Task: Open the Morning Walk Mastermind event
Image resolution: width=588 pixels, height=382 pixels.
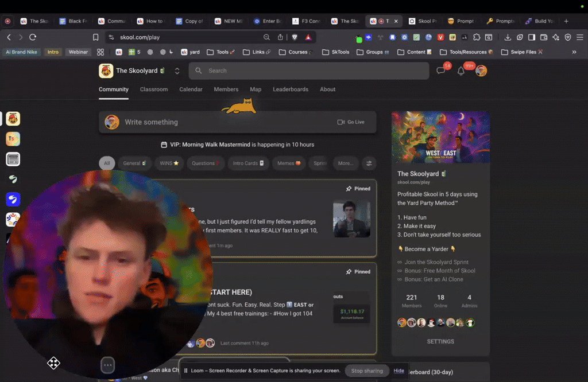Action: 238,145
